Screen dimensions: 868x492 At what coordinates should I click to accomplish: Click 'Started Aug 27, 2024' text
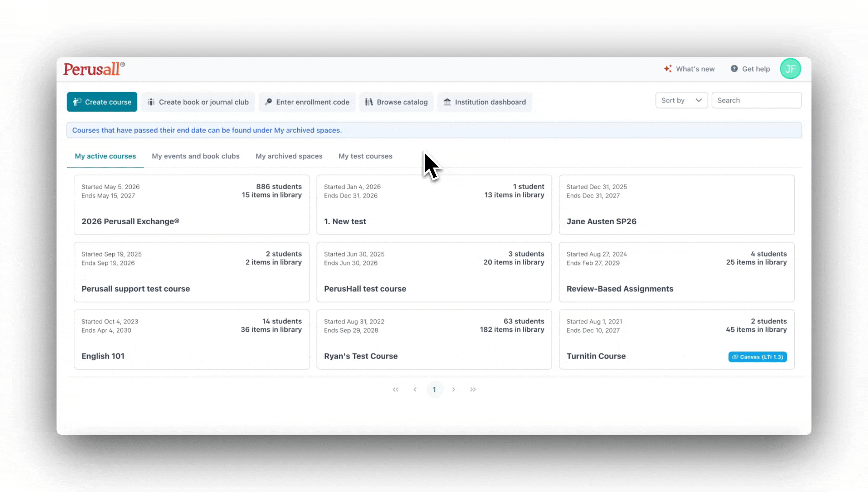pyautogui.click(x=597, y=254)
